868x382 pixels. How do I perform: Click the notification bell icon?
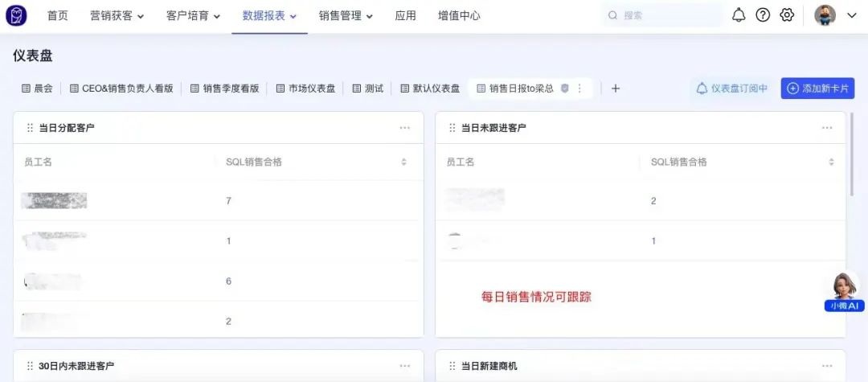coord(739,15)
